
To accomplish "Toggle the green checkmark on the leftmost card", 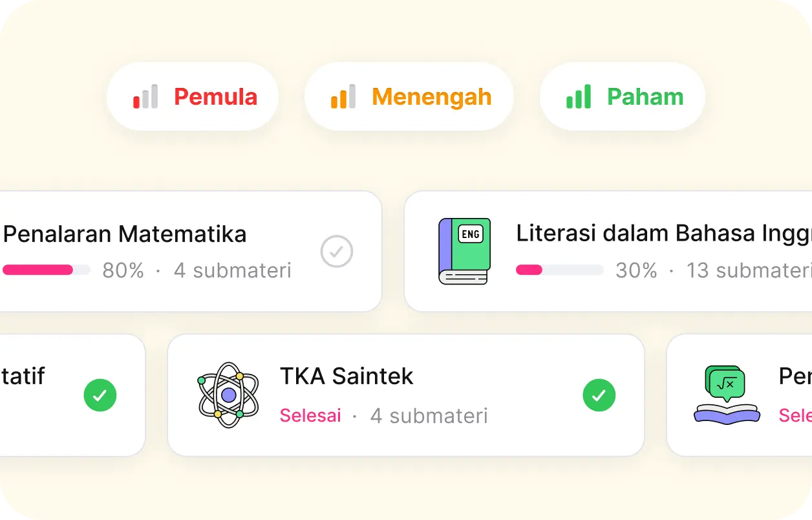I will point(100,395).
